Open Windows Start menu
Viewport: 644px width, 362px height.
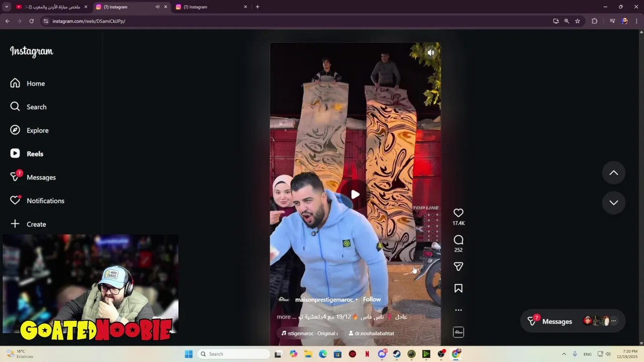click(189, 354)
